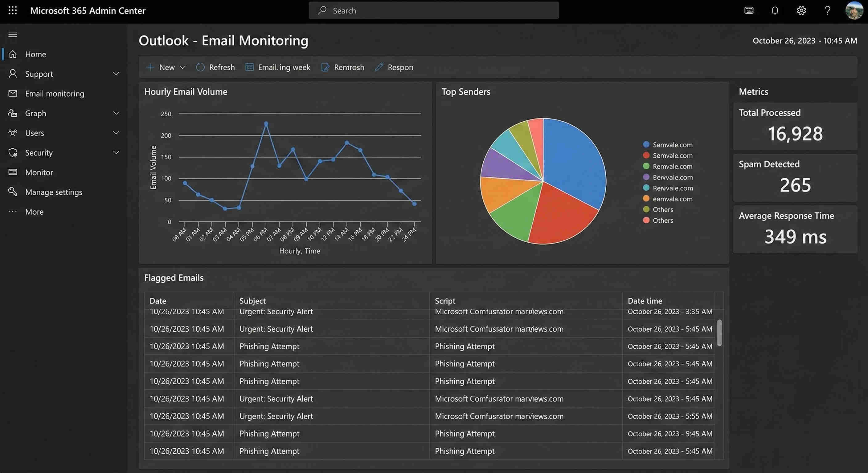
Task: Click the Manage settings wrench icon
Action: tap(13, 192)
